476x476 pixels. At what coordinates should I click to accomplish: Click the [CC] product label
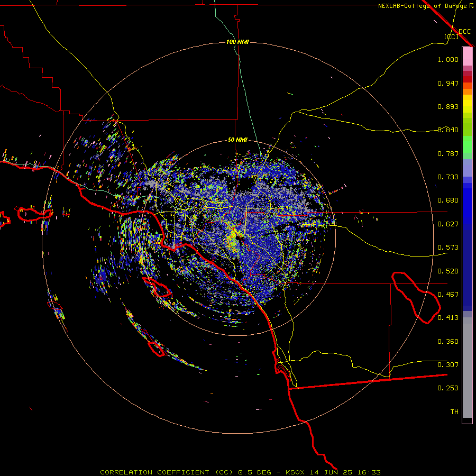pos(451,36)
